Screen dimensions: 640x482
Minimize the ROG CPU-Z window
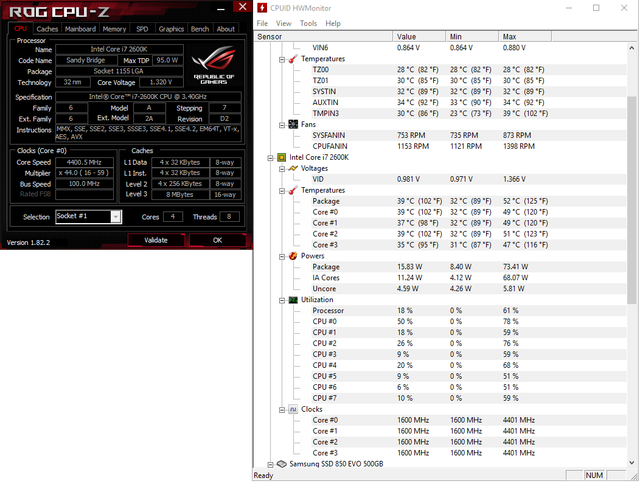coord(221,8)
